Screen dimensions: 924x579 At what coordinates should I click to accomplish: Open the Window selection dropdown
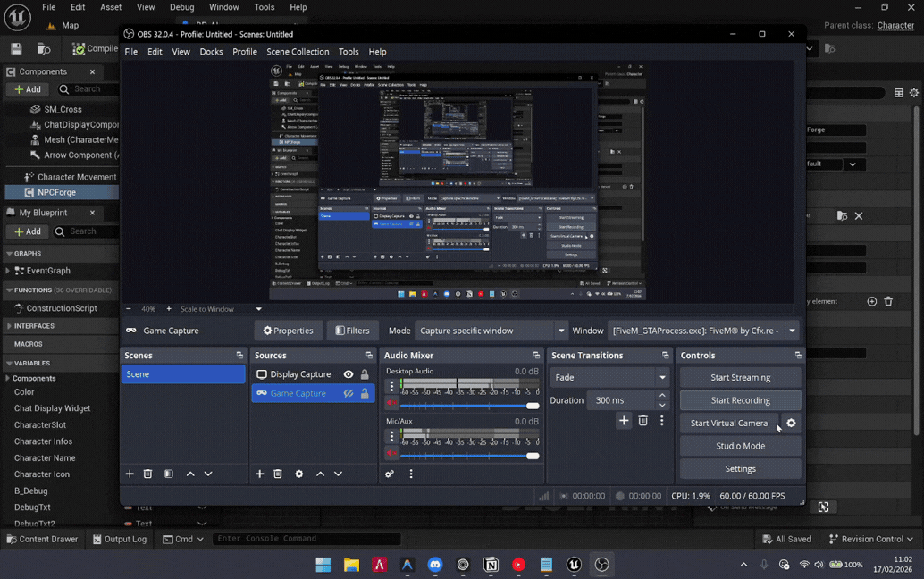(703, 331)
